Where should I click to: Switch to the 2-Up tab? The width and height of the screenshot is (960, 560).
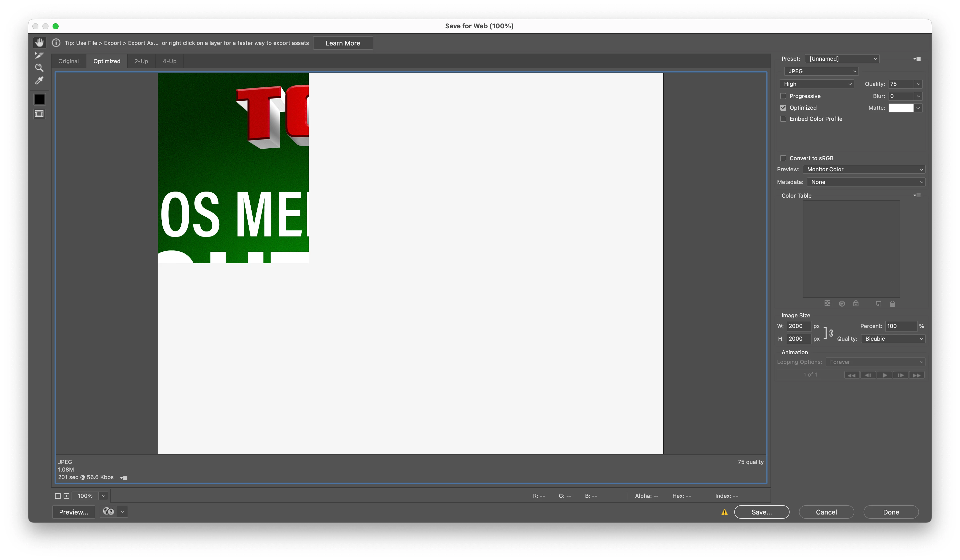point(141,61)
